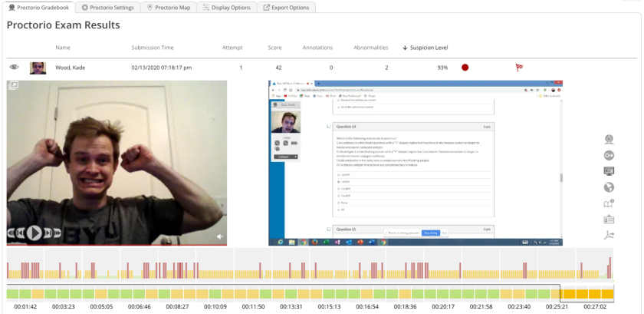
Task: Open the Export Options tab
Action: 286,8
